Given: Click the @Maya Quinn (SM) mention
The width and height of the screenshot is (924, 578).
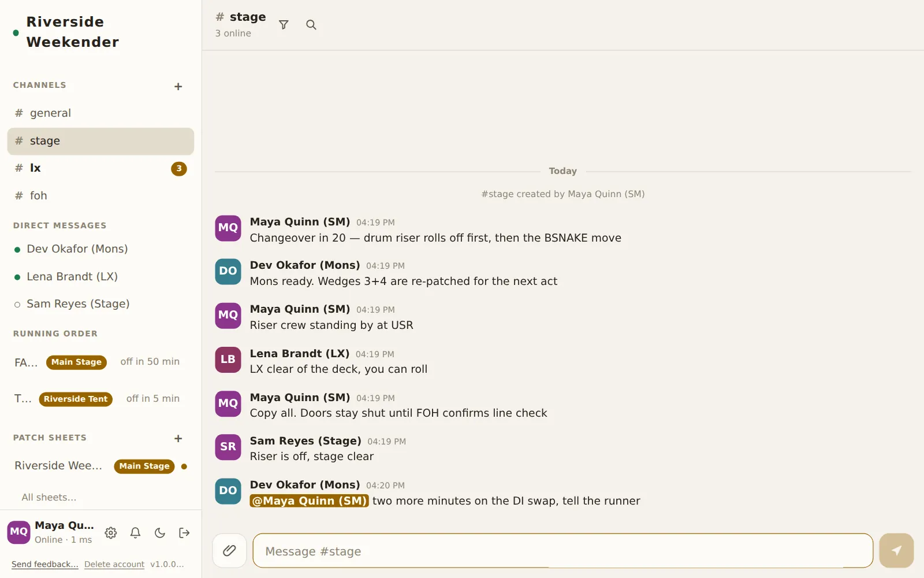Looking at the screenshot, I should [x=309, y=501].
